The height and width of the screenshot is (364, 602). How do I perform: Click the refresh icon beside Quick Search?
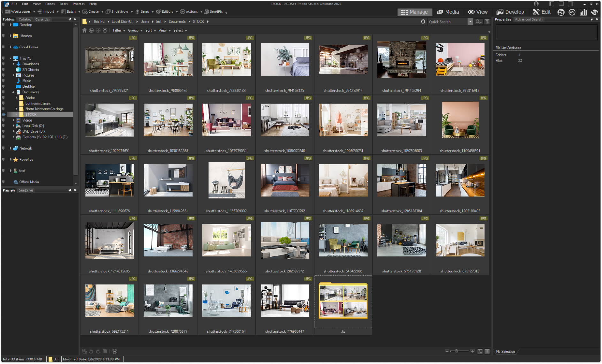tap(423, 22)
